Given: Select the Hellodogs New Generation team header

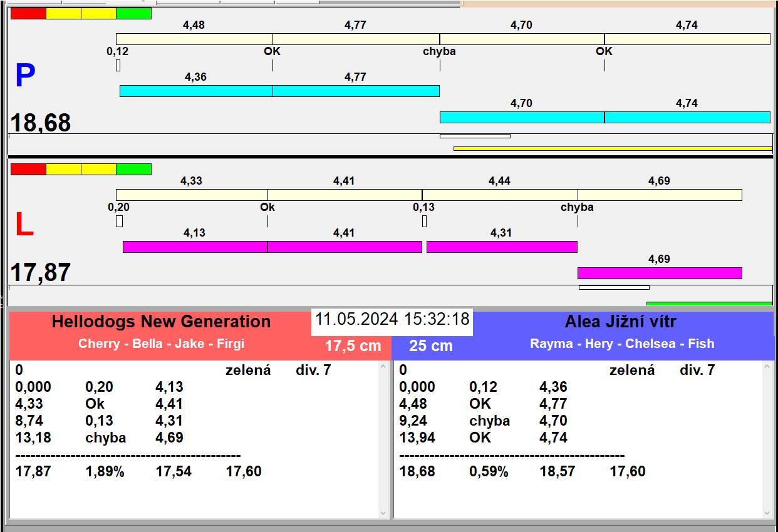Looking at the screenshot, I should 161,322.
